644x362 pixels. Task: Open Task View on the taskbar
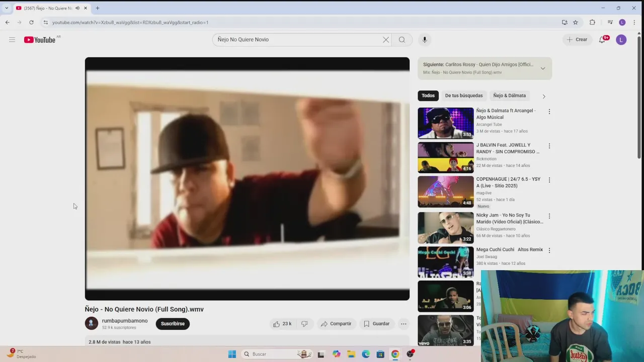[321, 354]
